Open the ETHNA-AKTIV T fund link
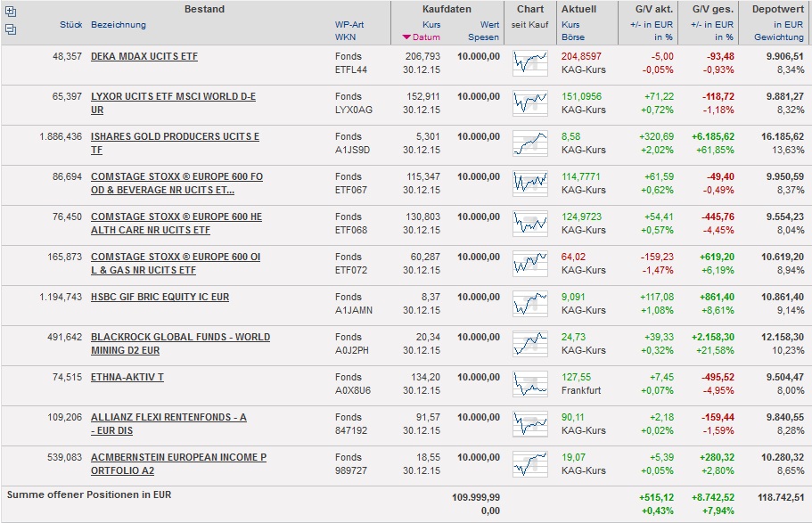This screenshot has height=523, width=812. (127, 377)
